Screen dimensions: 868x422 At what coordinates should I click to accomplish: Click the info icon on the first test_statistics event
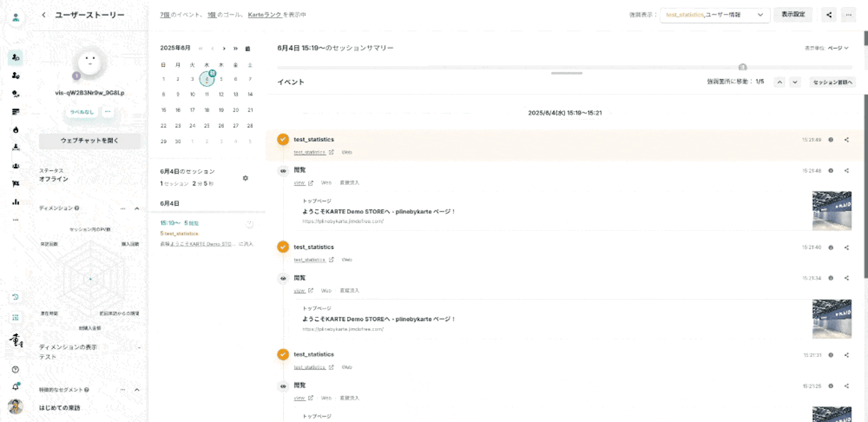click(830, 139)
